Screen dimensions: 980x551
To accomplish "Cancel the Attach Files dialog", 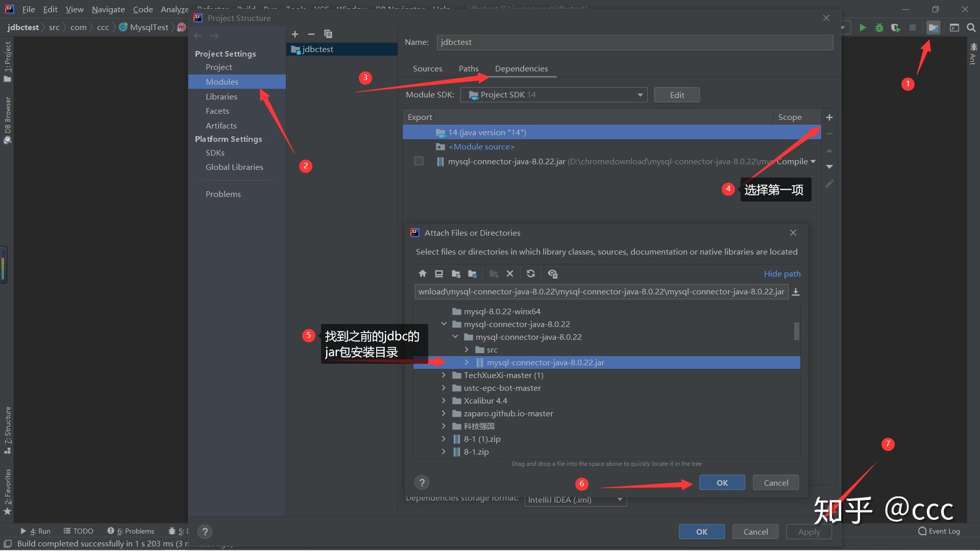I will [x=776, y=483].
